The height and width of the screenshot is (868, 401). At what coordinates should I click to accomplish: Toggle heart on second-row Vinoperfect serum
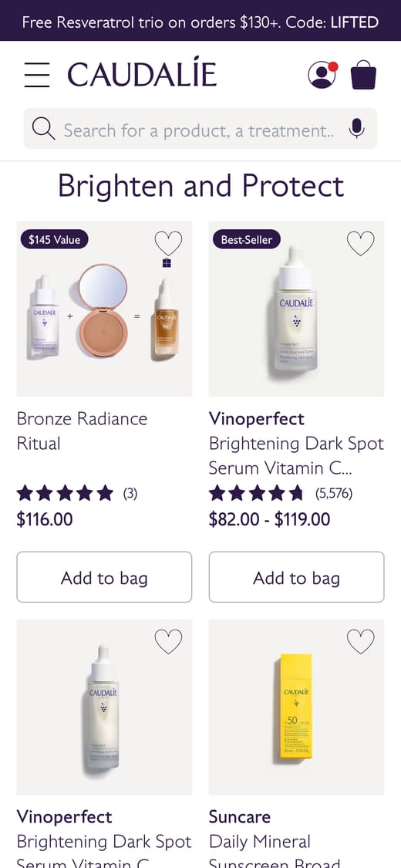[x=168, y=641]
